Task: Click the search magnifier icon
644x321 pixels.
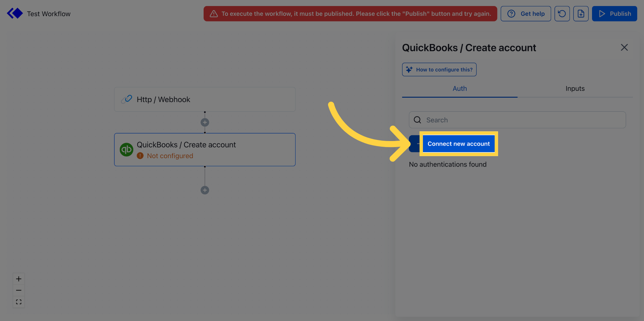Action: point(417,120)
